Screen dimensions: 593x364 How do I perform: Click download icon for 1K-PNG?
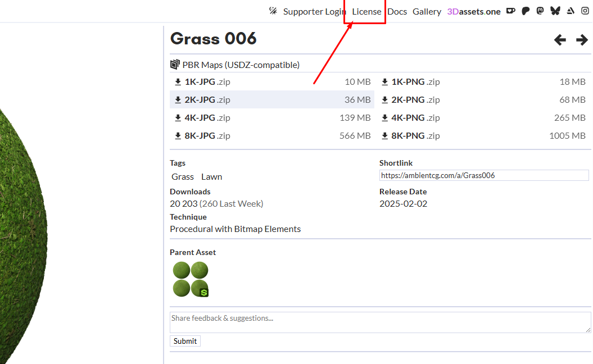tap(384, 82)
